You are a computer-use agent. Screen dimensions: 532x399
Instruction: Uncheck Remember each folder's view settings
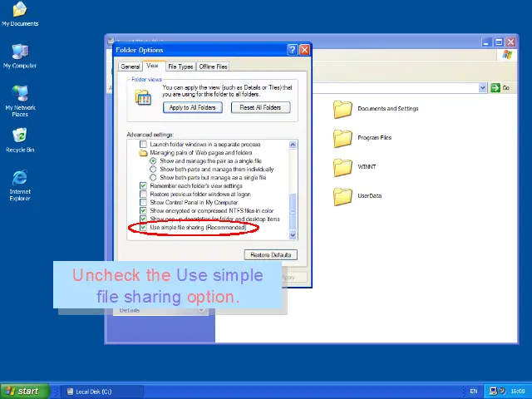click(143, 186)
